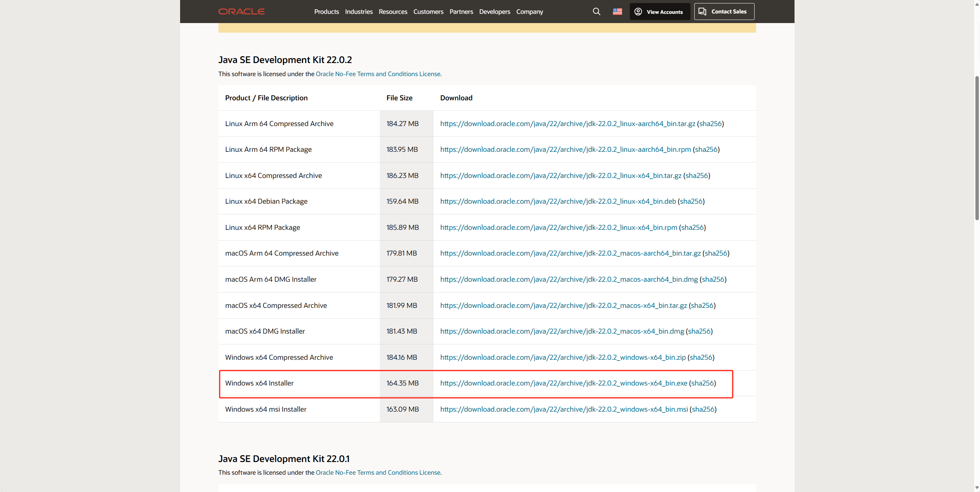Open sha256 for Windows x64 Compressed Archive
The height and width of the screenshot is (492, 980).
[x=701, y=357]
